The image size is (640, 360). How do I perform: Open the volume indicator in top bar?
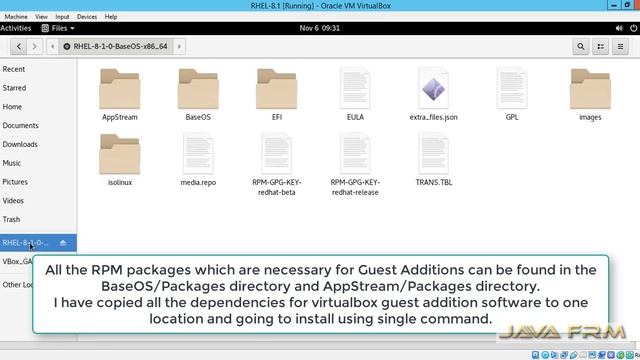pos(619,28)
